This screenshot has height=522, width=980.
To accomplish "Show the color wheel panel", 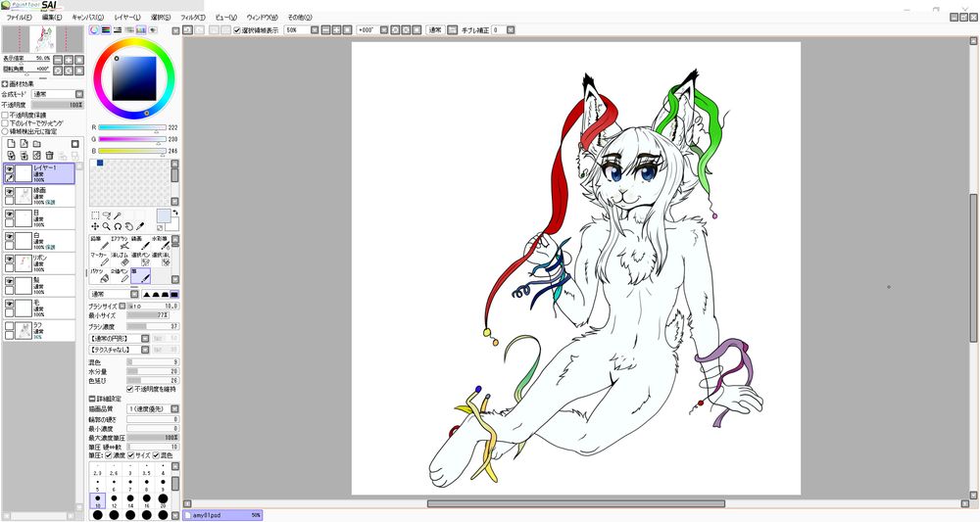I will [94, 30].
